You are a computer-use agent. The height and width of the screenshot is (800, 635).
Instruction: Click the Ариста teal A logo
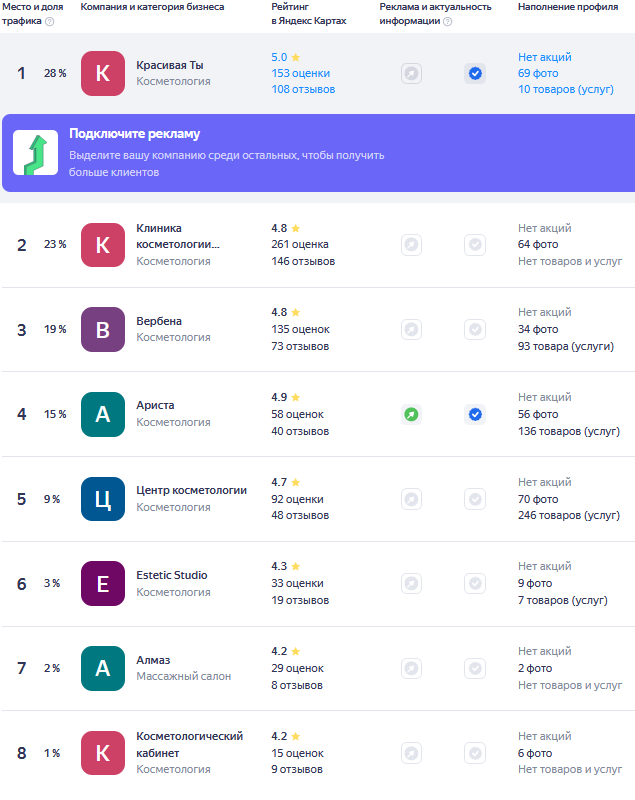103,414
